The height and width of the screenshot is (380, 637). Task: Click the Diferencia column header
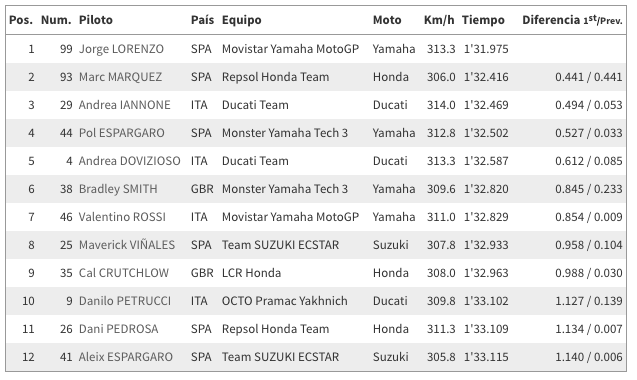coord(572,20)
